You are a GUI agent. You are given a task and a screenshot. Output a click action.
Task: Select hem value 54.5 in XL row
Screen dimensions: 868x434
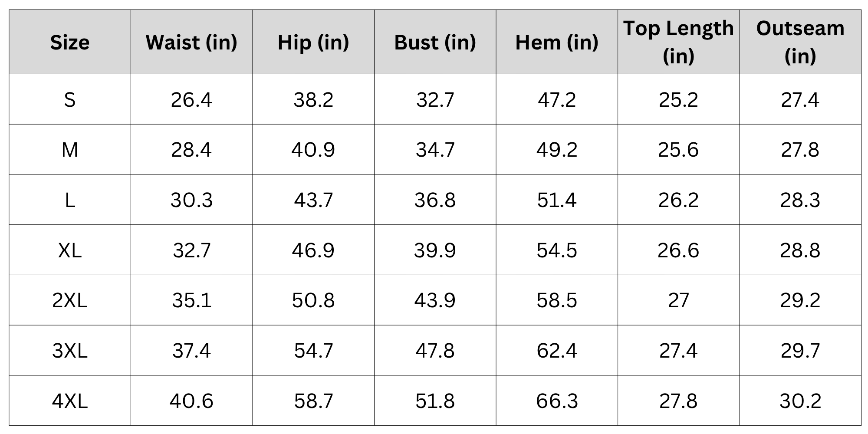(x=557, y=250)
